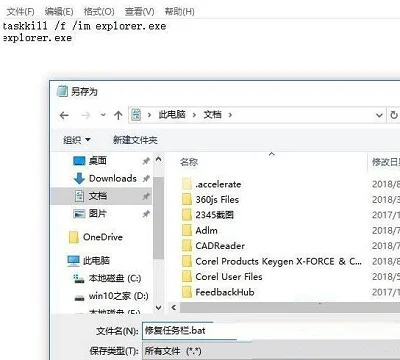Click pin icon next to 图片
The height and width of the screenshot is (360, 400).
coord(146,214)
